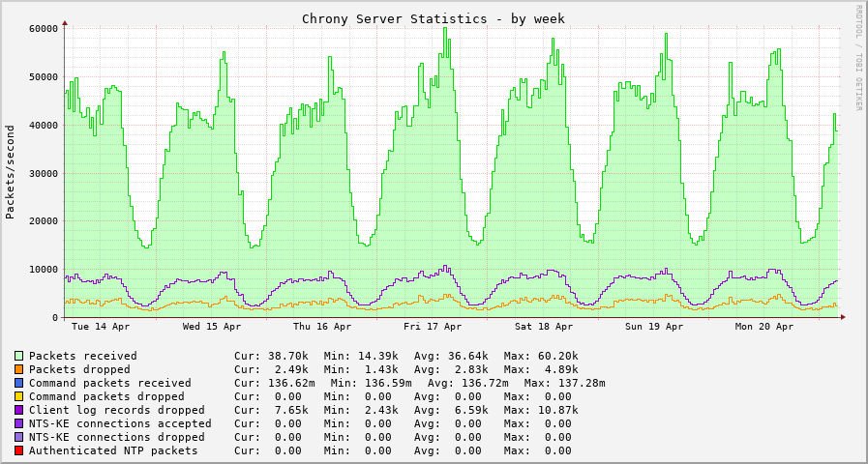Click the NTS-KE connections dropped label
868x464 pixels.
[x=117, y=438]
